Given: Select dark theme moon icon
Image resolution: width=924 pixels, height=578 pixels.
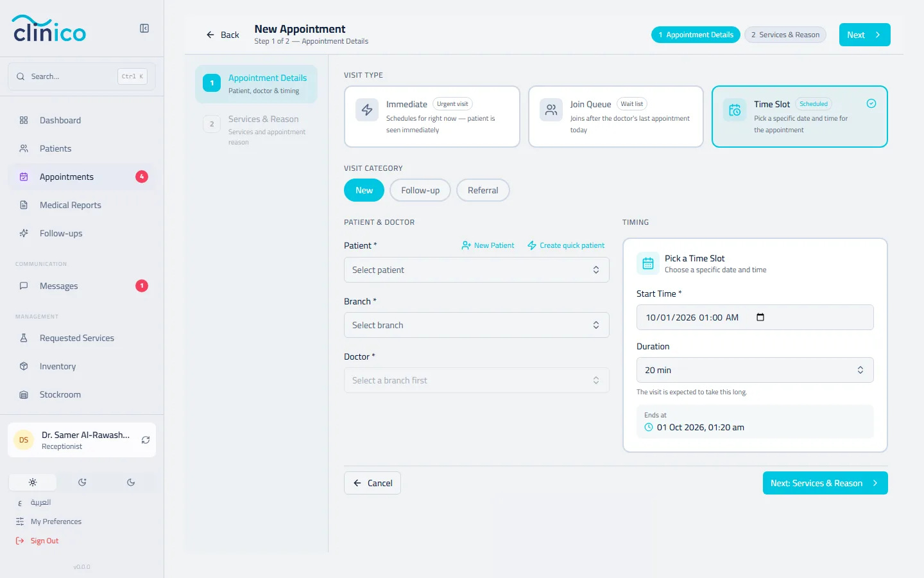Looking at the screenshot, I should (131, 482).
